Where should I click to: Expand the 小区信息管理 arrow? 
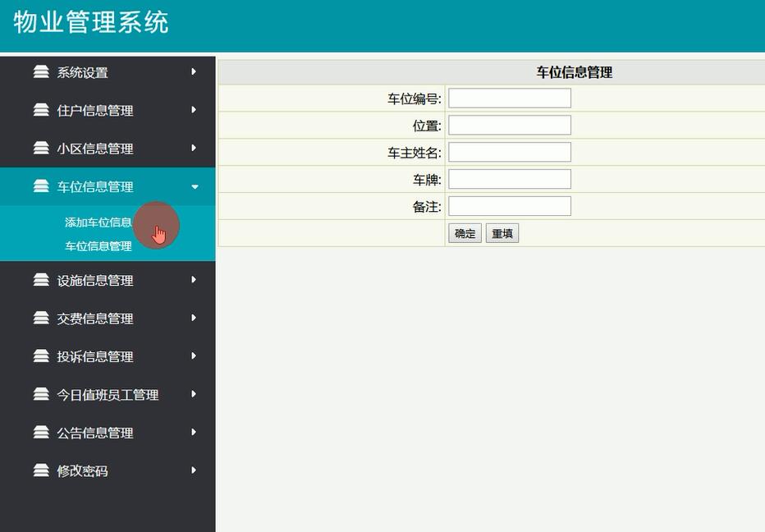[x=194, y=148]
